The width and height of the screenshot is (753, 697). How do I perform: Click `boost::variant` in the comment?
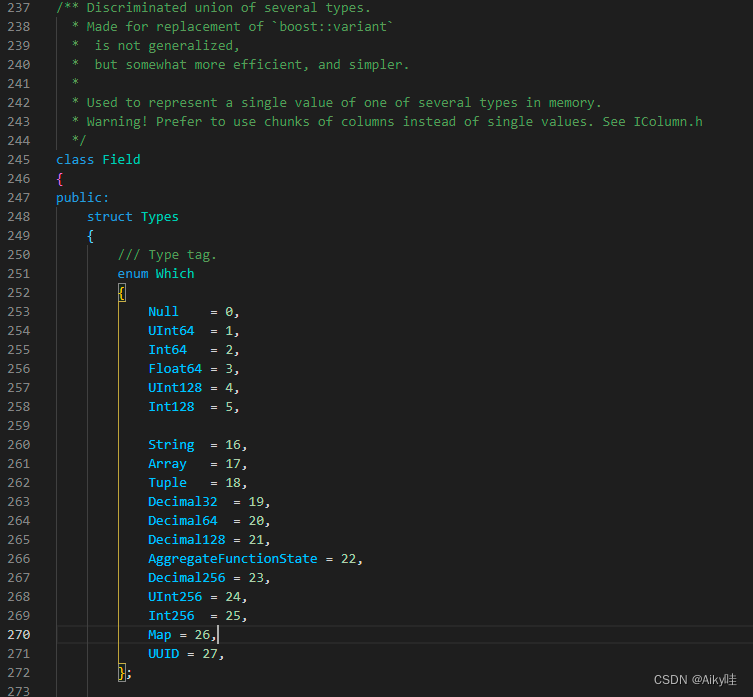tap(332, 27)
